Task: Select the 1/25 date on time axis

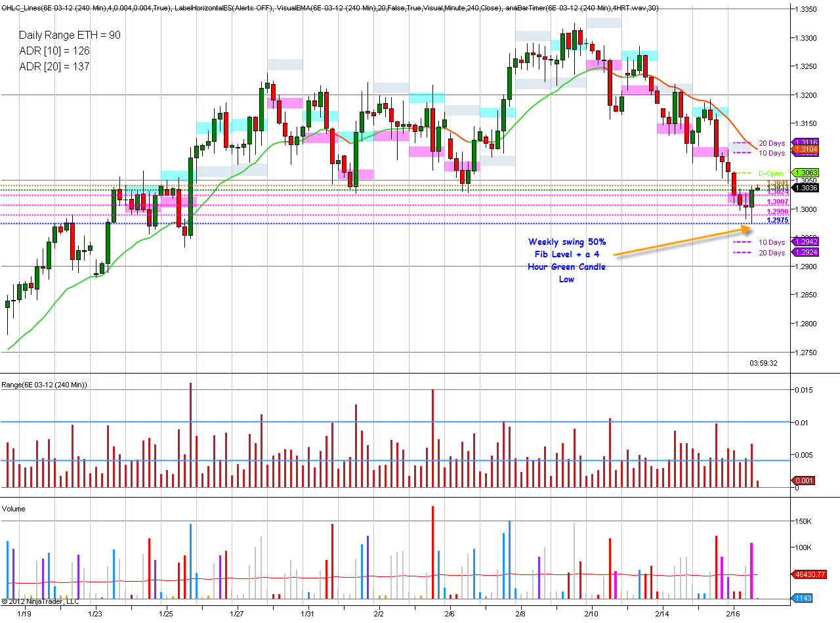Action: click(x=166, y=614)
